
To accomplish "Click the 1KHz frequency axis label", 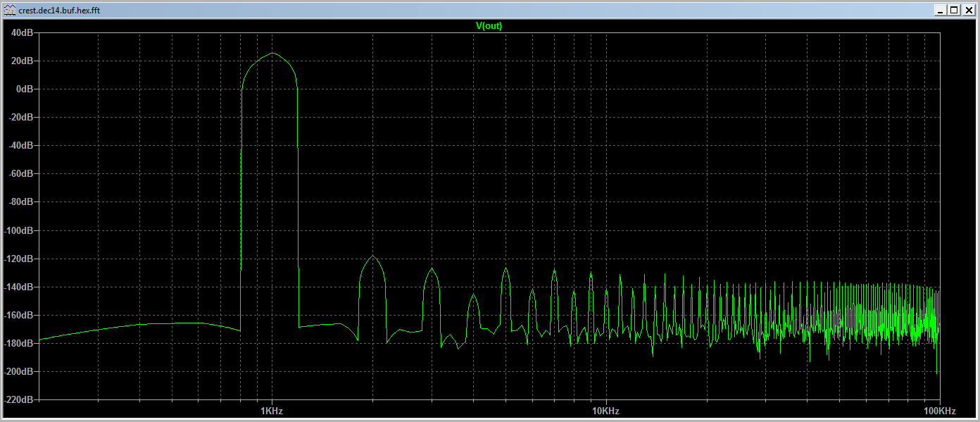I will [x=272, y=411].
